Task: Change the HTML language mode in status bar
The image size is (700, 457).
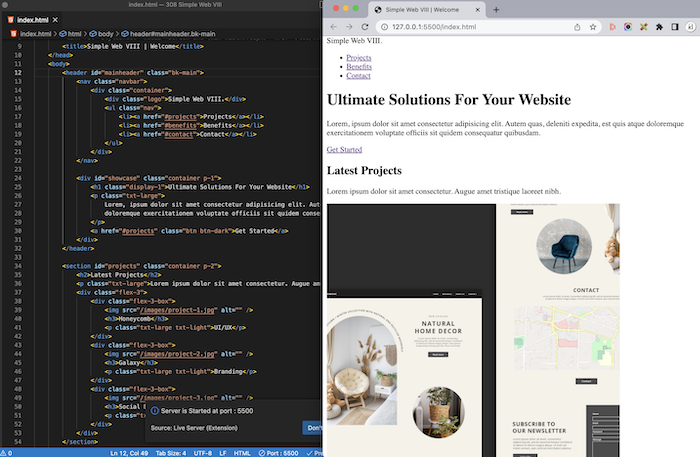Action: tap(242, 453)
